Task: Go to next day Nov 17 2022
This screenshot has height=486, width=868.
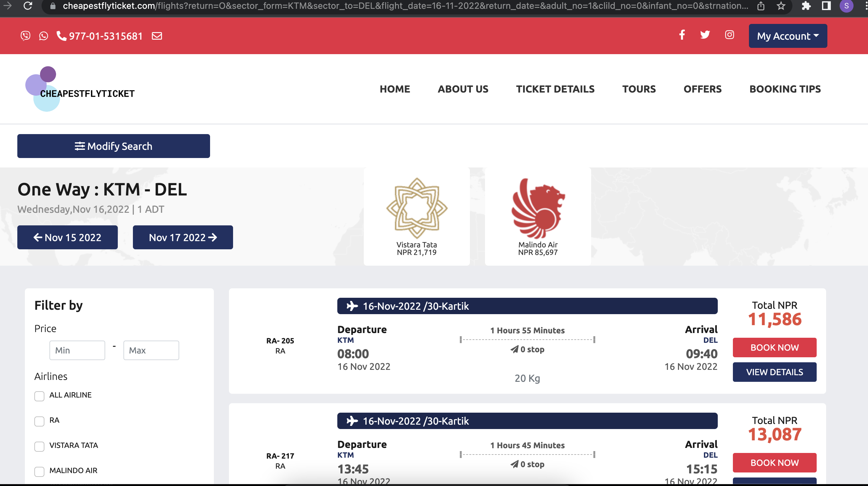Action: (183, 237)
